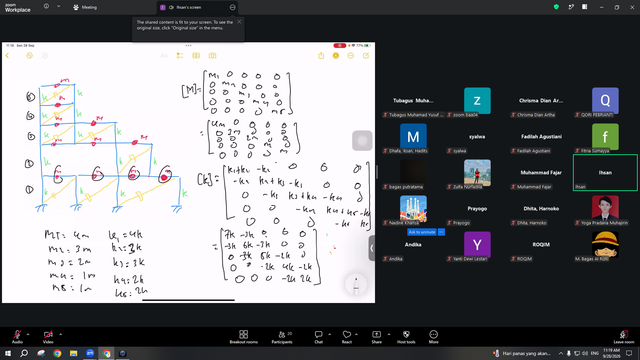The image size is (640, 360).
Task: Click the Prayogo participant tile
Action: pos(477,208)
